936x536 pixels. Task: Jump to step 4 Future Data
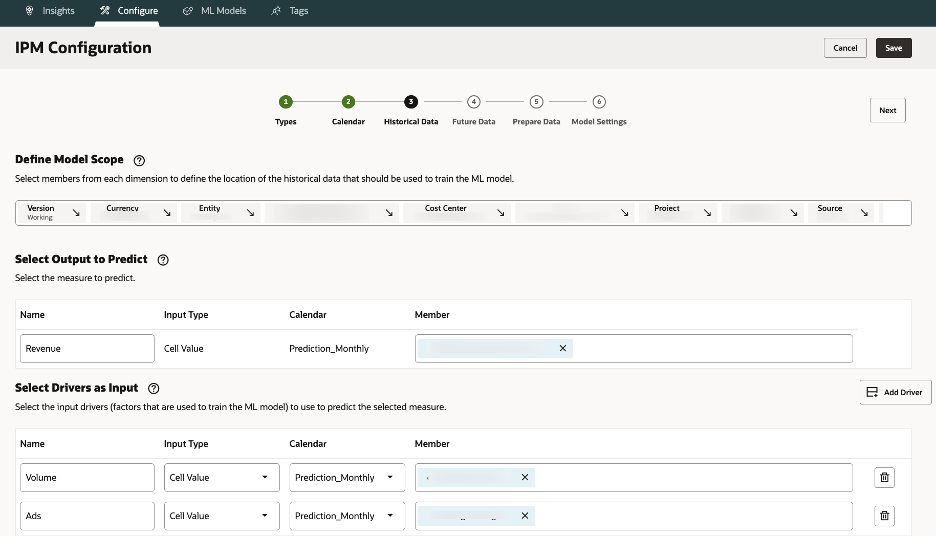click(x=473, y=102)
